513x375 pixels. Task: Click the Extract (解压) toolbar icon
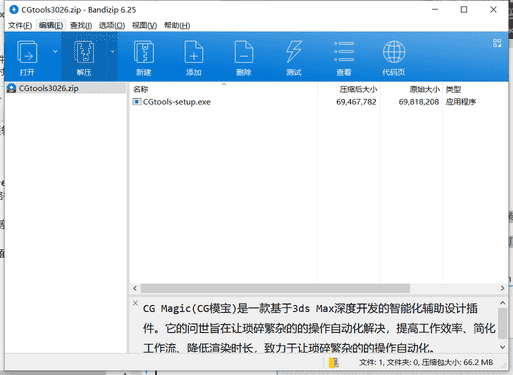(x=84, y=52)
